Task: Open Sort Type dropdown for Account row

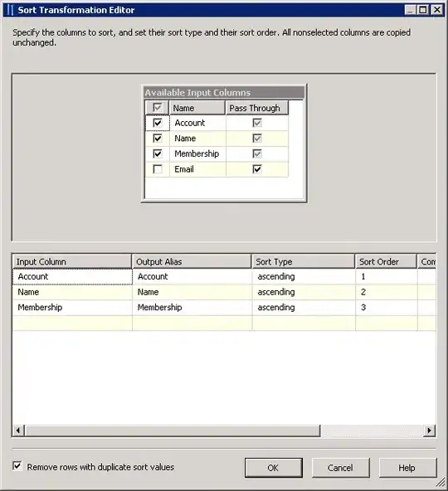Action: 304,276
